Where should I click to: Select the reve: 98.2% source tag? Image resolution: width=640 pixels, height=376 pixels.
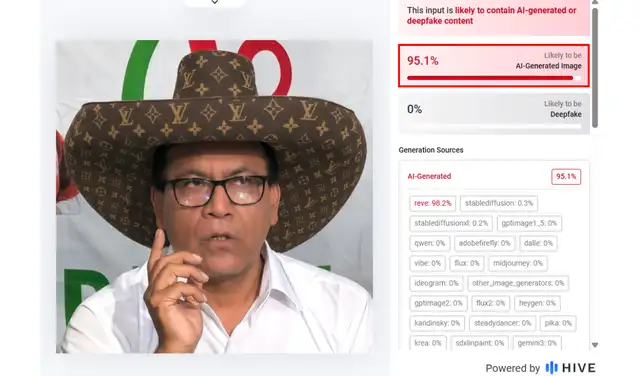point(433,203)
